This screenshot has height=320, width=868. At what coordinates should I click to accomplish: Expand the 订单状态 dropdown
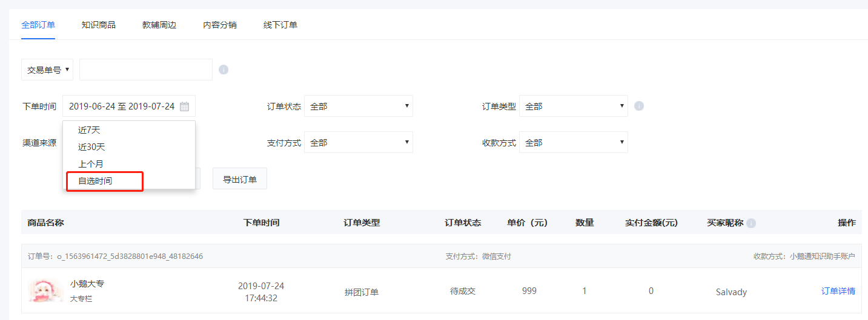pyautogui.click(x=359, y=106)
